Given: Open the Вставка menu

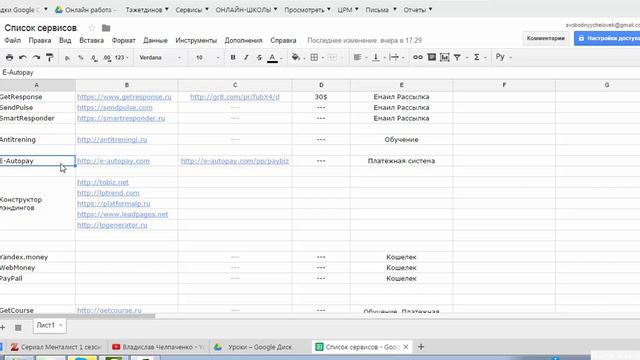Looking at the screenshot, I should pyautogui.click(x=91, y=40).
